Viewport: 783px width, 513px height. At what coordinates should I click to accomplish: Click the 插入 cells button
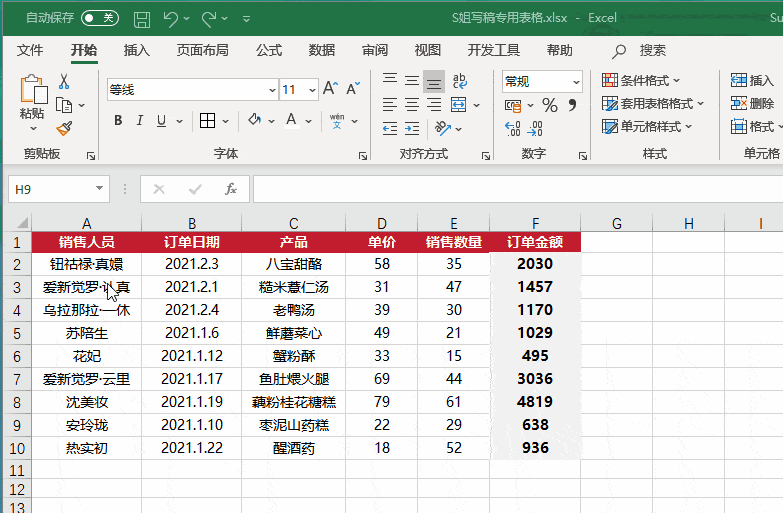tap(752, 80)
